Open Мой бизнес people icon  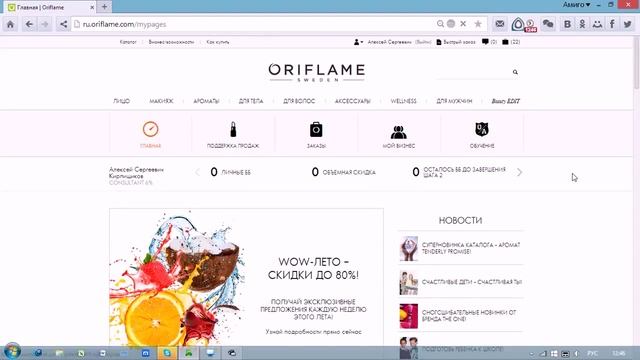(x=399, y=132)
